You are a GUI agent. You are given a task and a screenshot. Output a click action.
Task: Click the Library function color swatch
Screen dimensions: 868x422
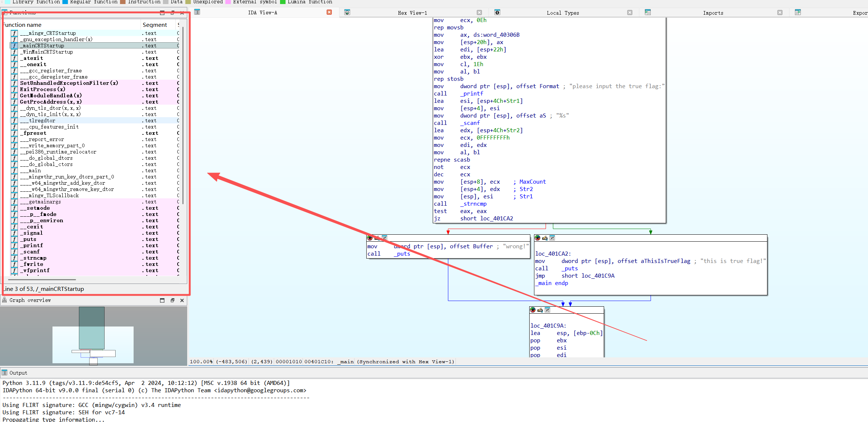[x=7, y=2]
